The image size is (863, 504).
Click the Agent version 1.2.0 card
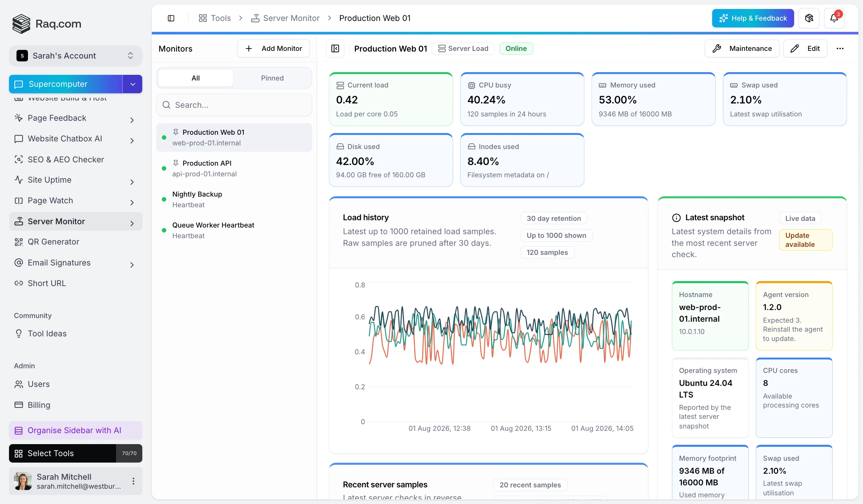pyautogui.click(x=794, y=316)
